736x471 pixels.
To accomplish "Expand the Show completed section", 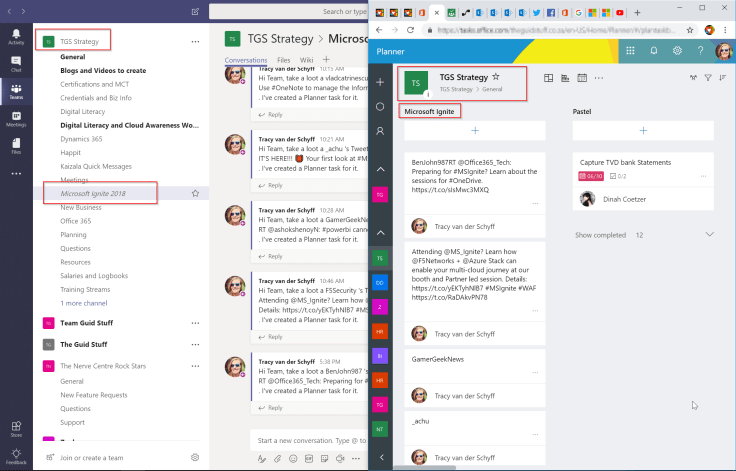I will [x=643, y=234].
